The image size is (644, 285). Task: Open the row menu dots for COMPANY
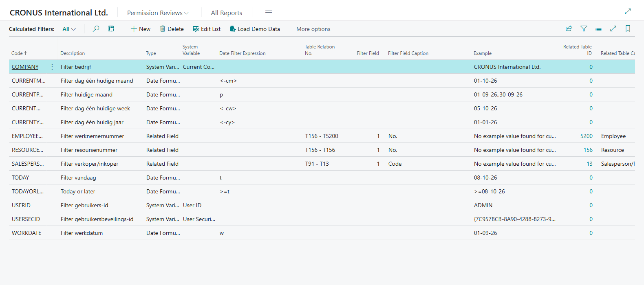52,67
